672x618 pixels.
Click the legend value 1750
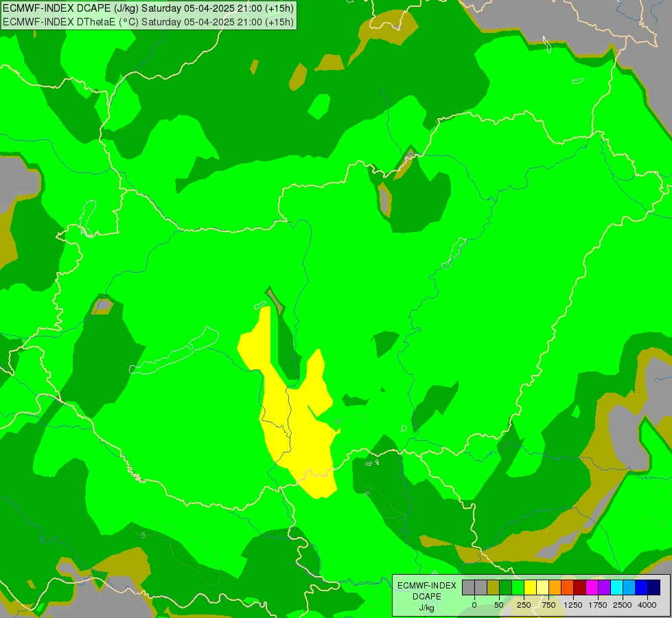(x=598, y=605)
